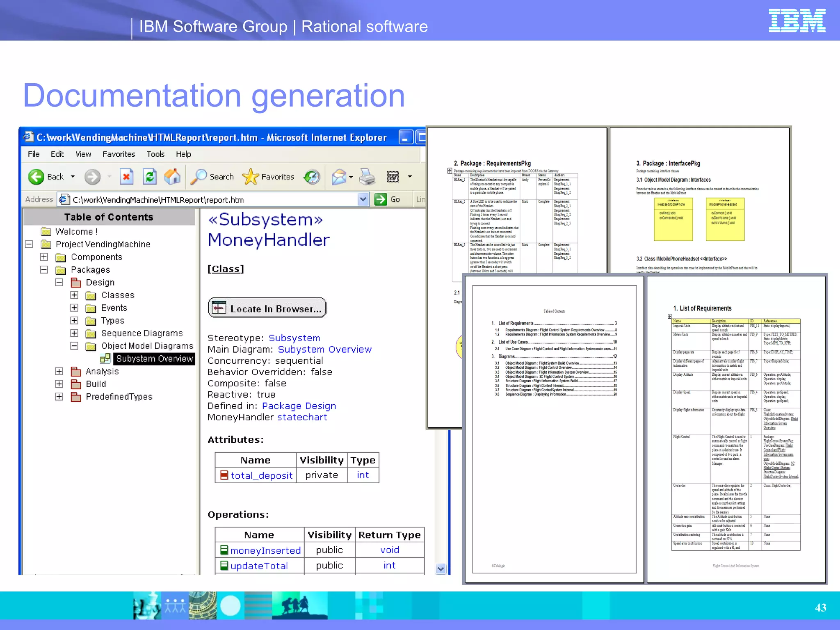Expand the RequirementsPkg table plus marker

[450, 171]
